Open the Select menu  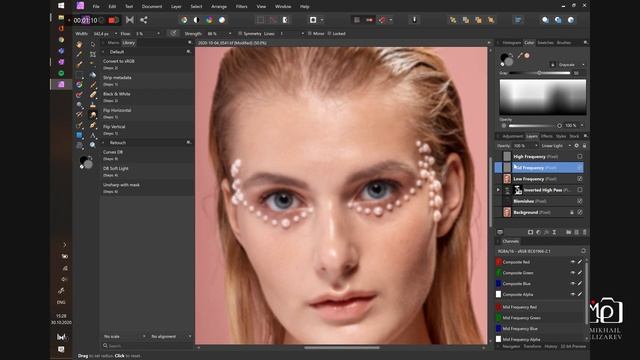click(x=196, y=7)
